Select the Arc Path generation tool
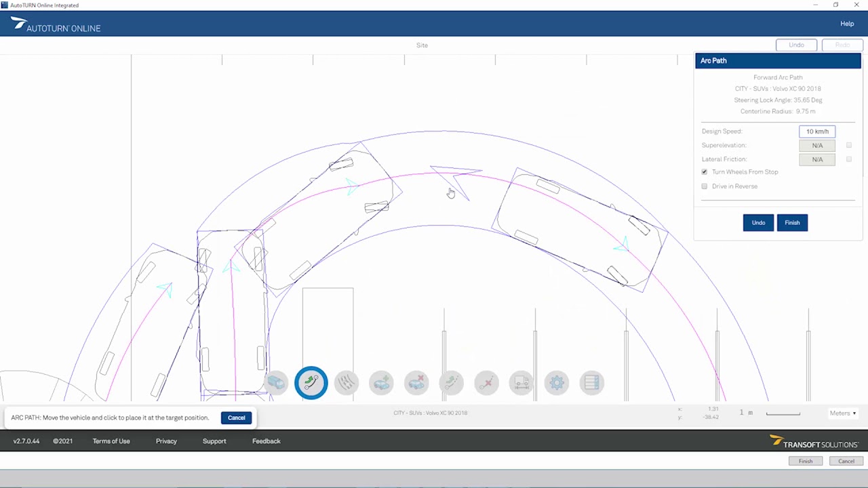This screenshot has width=868, height=488. click(x=311, y=383)
